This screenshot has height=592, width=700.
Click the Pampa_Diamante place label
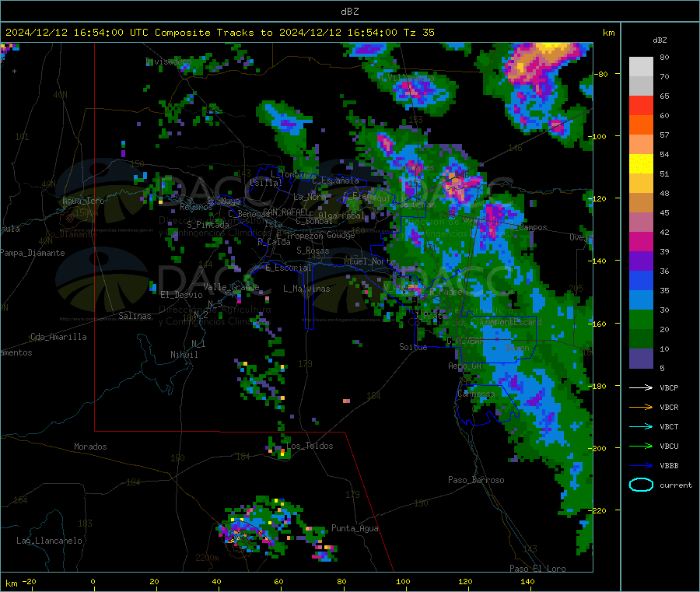[32, 253]
